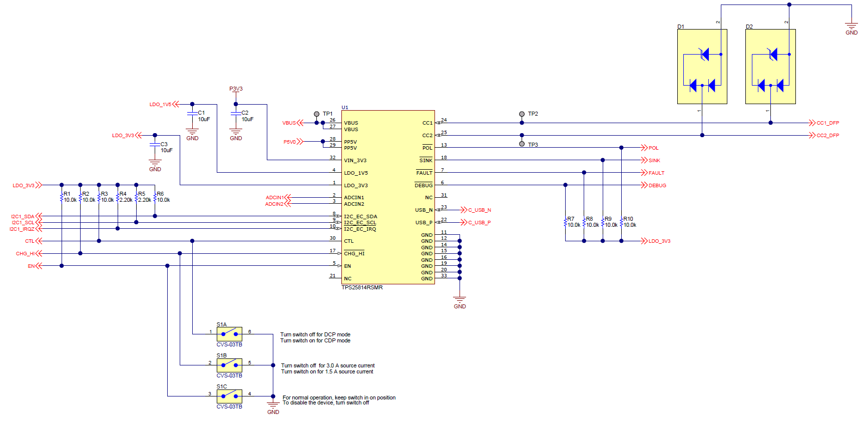
Task: Select the LDO_1V5 net label near C1
Action: pos(160,105)
